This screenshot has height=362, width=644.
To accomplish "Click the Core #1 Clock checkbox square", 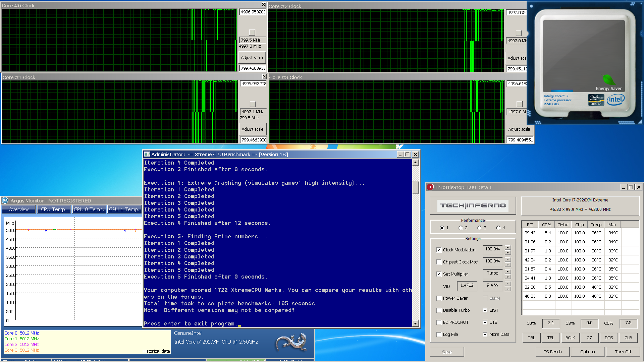I will 253,104.
